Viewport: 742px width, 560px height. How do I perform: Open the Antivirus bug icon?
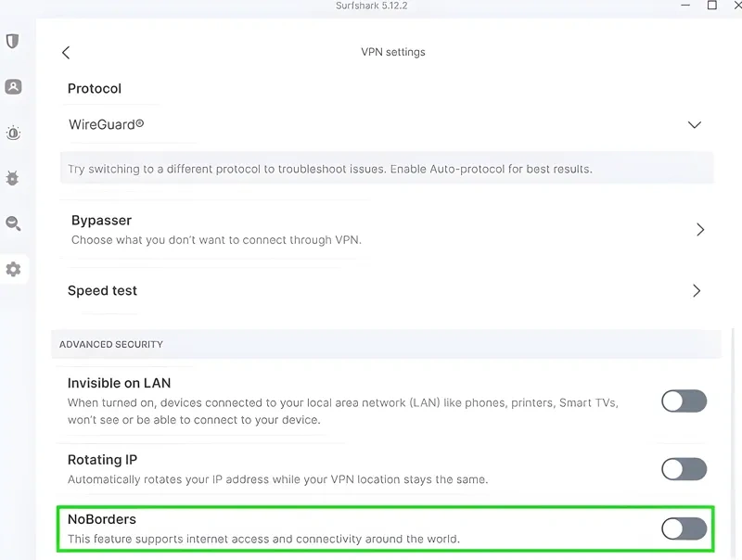13,178
